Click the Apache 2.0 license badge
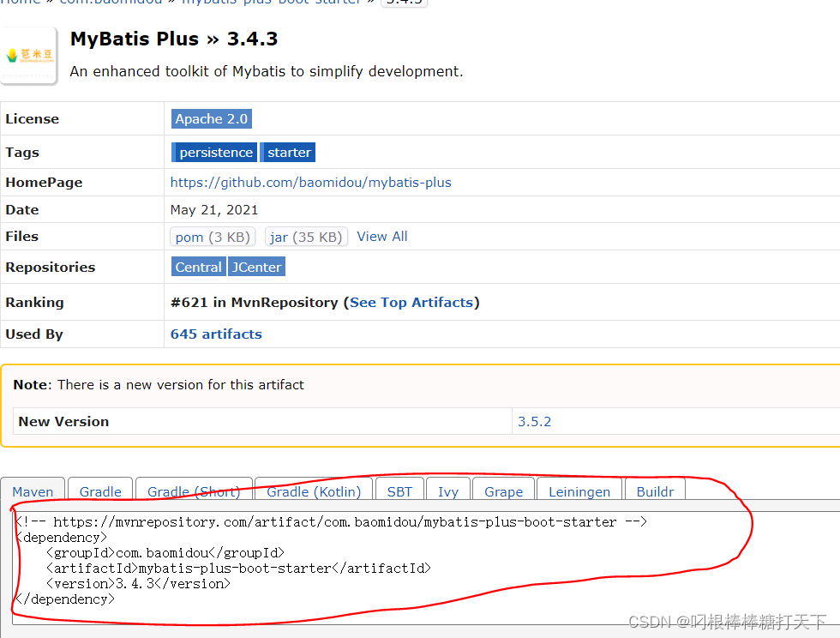 coord(211,118)
